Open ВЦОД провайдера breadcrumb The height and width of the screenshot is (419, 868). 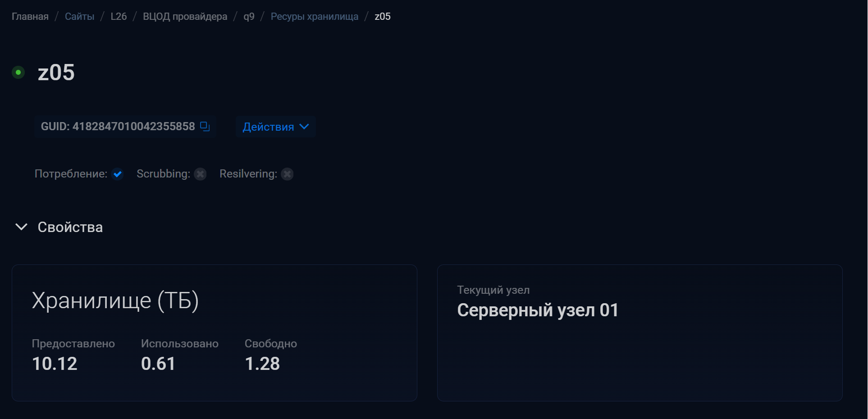185,17
